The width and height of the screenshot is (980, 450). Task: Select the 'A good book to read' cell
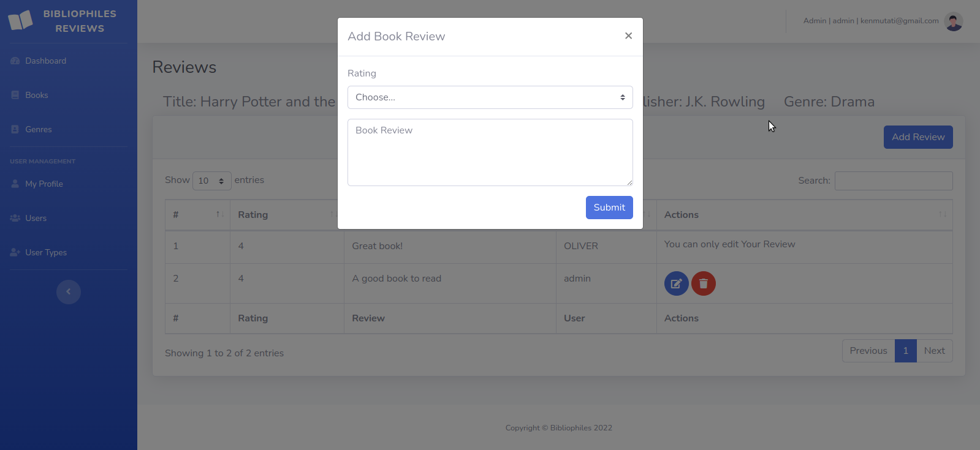point(450,283)
